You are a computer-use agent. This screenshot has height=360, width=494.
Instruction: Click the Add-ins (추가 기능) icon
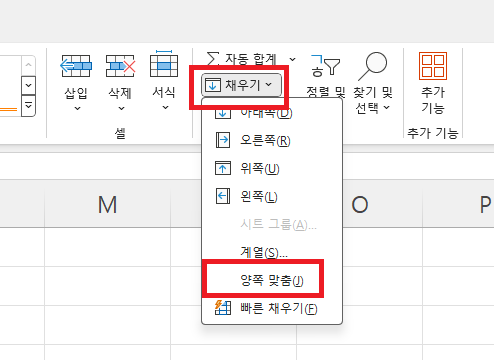click(x=433, y=66)
